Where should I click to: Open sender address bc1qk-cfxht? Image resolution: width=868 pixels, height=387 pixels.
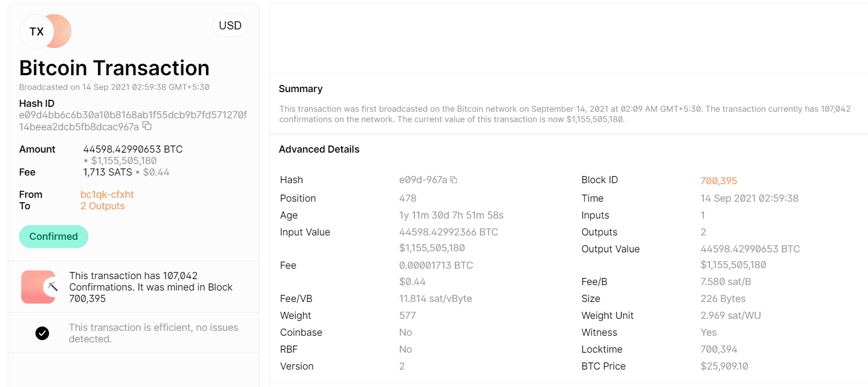coord(107,194)
